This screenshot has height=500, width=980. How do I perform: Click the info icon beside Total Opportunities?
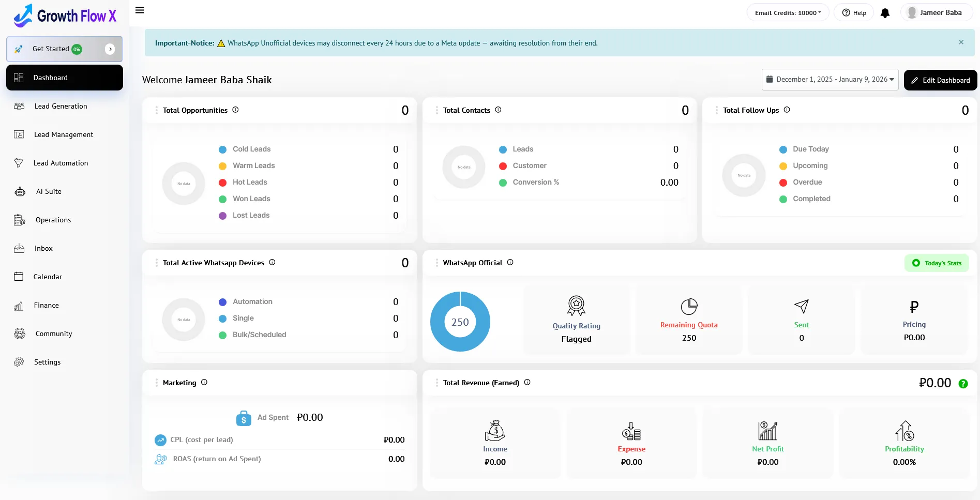(235, 110)
